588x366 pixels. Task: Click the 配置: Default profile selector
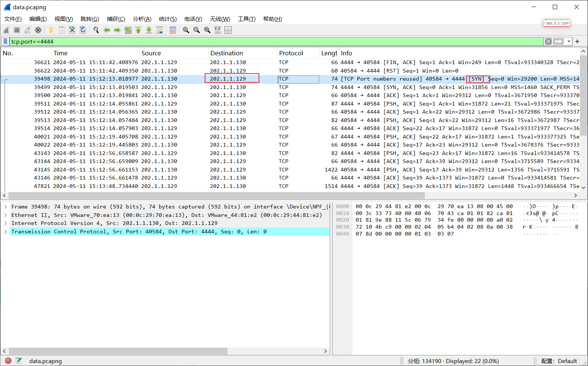pos(559,361)
